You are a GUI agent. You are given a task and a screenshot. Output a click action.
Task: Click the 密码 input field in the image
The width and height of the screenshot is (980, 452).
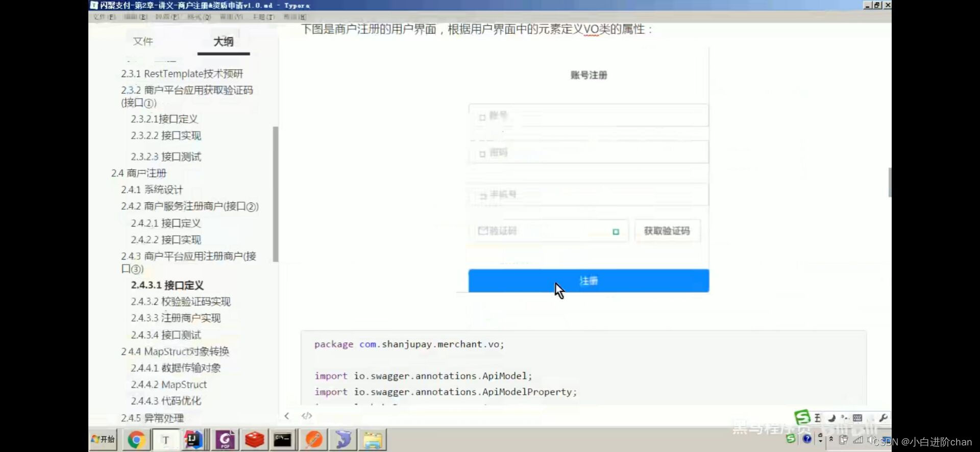(x=589, y=152)
